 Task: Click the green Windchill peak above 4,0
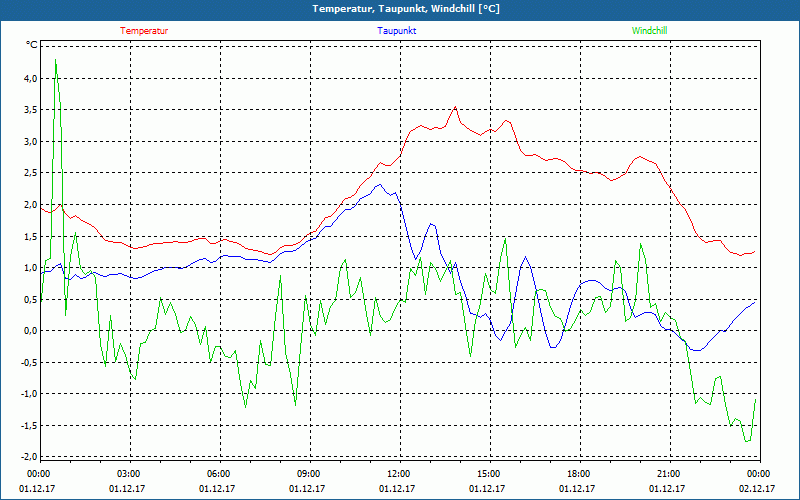pos(55,60)
